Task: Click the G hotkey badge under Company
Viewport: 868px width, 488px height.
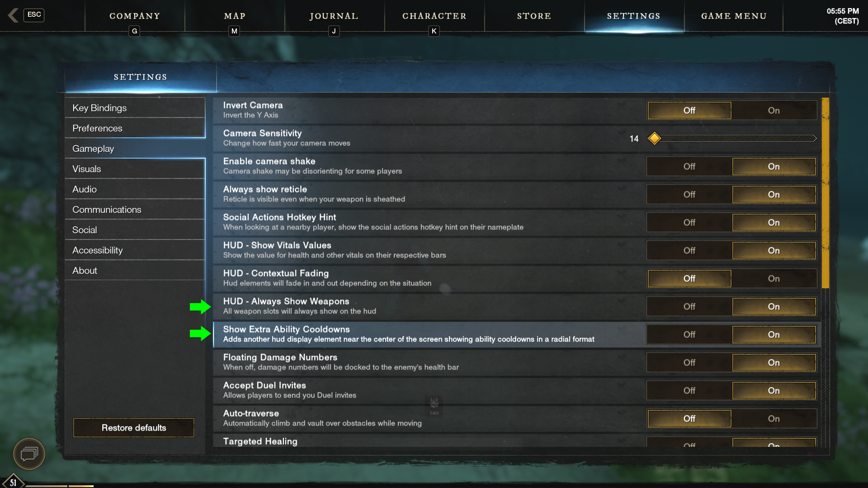Action: click(134, 31)
